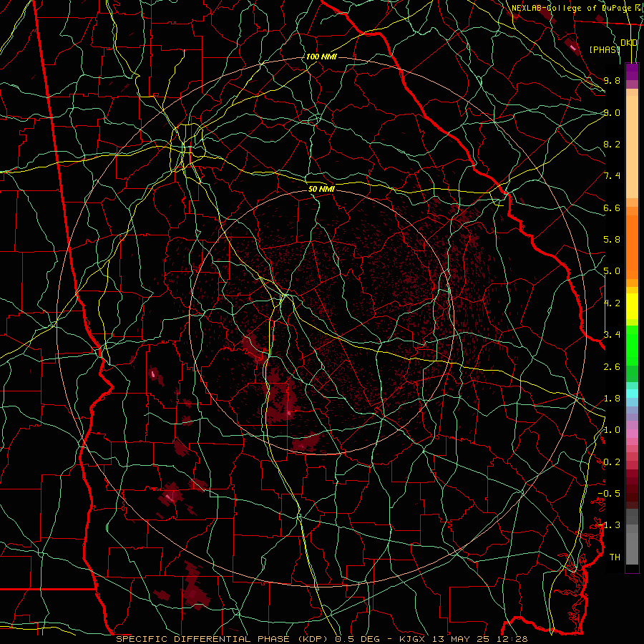The image size is (644, 644).
Task: Select the [PHAS] legend unit label
Action: click(x=605, y=49)
